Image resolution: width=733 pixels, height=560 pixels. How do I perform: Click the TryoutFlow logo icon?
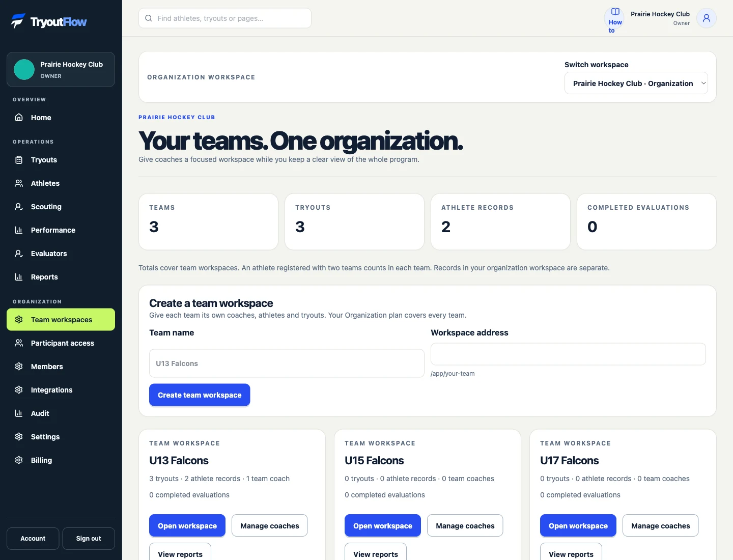[18, 21]
